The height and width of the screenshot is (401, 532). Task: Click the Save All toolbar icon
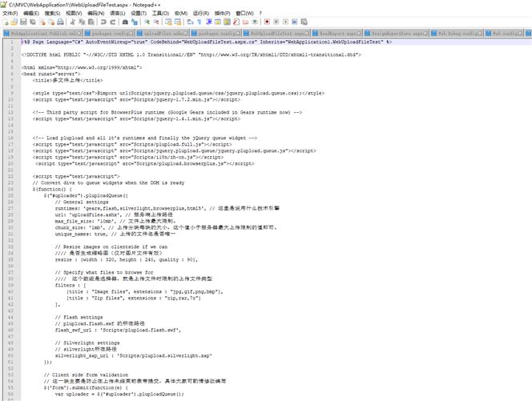coord(33,22)
